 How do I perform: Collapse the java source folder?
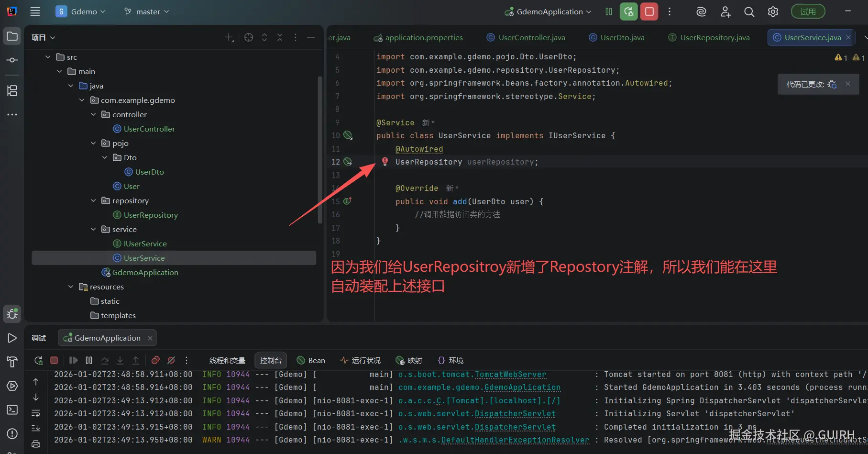pyautogui.click(x=71, y=86)
